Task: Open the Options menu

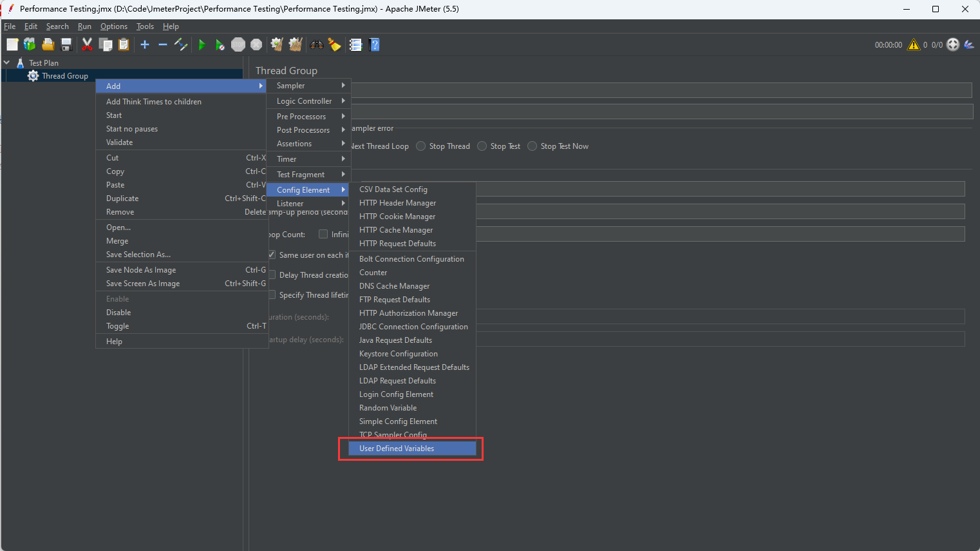Action: [114, 26]
